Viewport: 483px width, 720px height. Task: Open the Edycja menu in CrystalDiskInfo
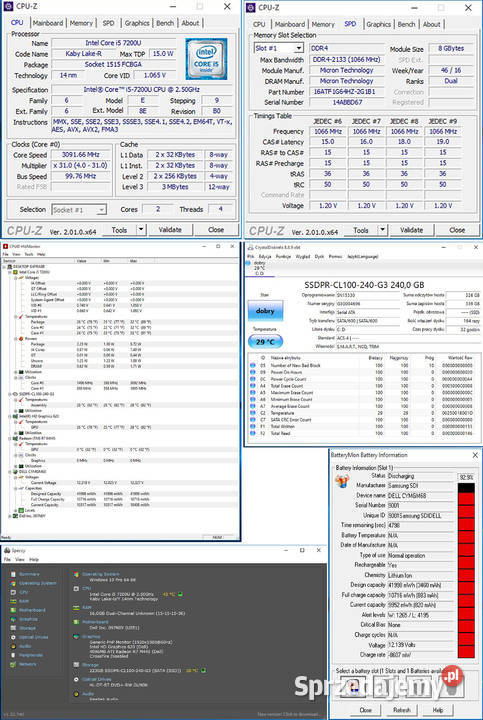click(x=265, y=257)
